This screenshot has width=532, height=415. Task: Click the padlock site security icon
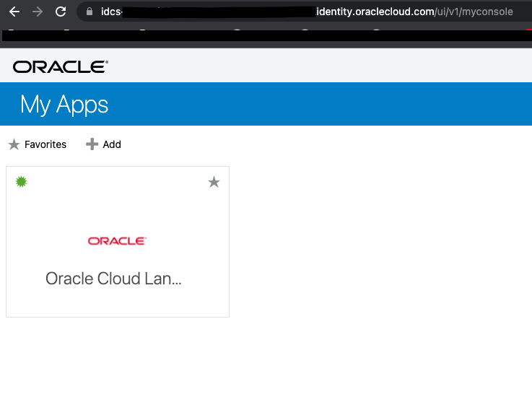tap(90, 12)
